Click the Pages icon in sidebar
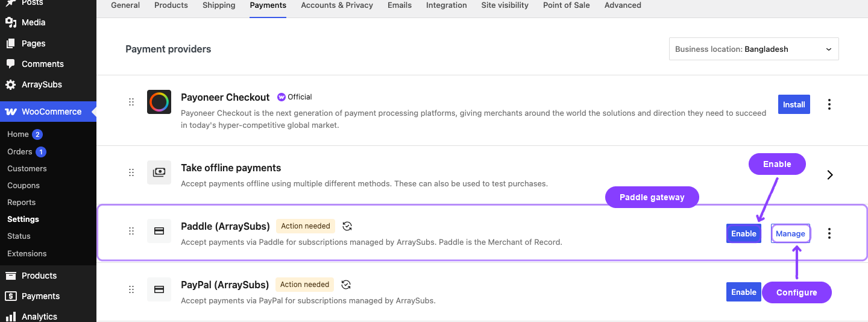 [x=10, y=43]
